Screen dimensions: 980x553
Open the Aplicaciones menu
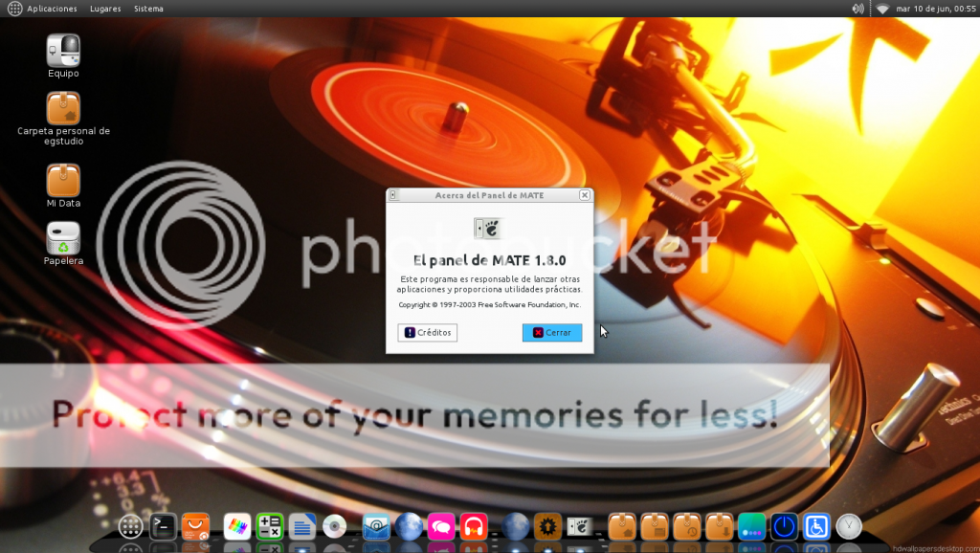(x=52, y=9)
